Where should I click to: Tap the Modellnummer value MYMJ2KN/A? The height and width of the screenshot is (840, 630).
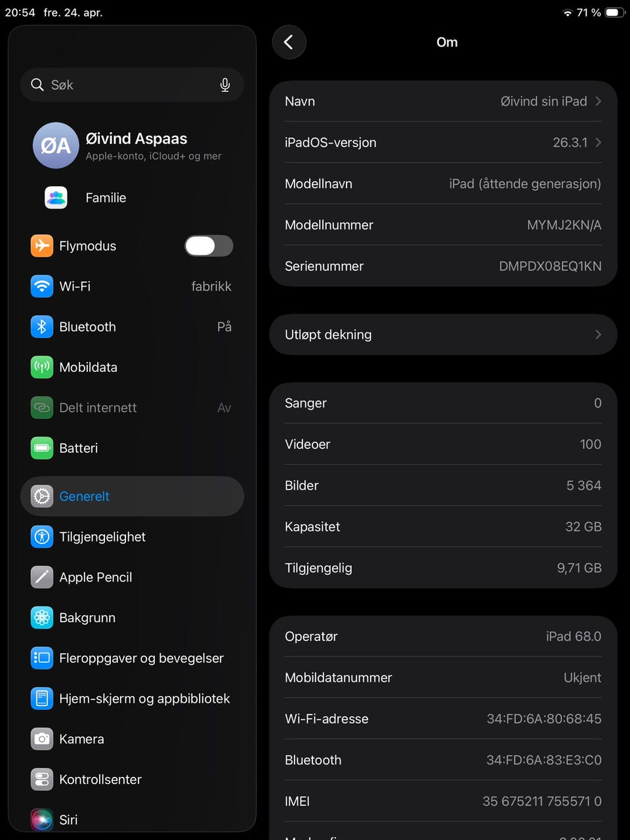564,225
